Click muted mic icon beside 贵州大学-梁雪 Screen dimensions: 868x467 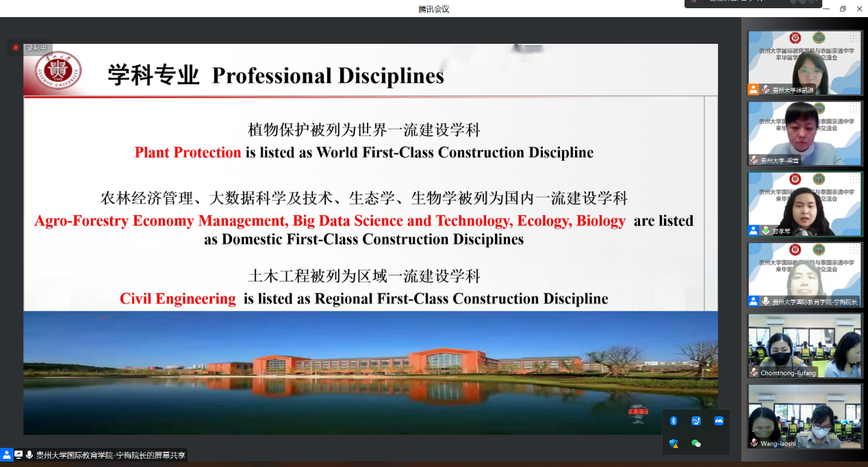pyautogui.click(x=754, y=160)
